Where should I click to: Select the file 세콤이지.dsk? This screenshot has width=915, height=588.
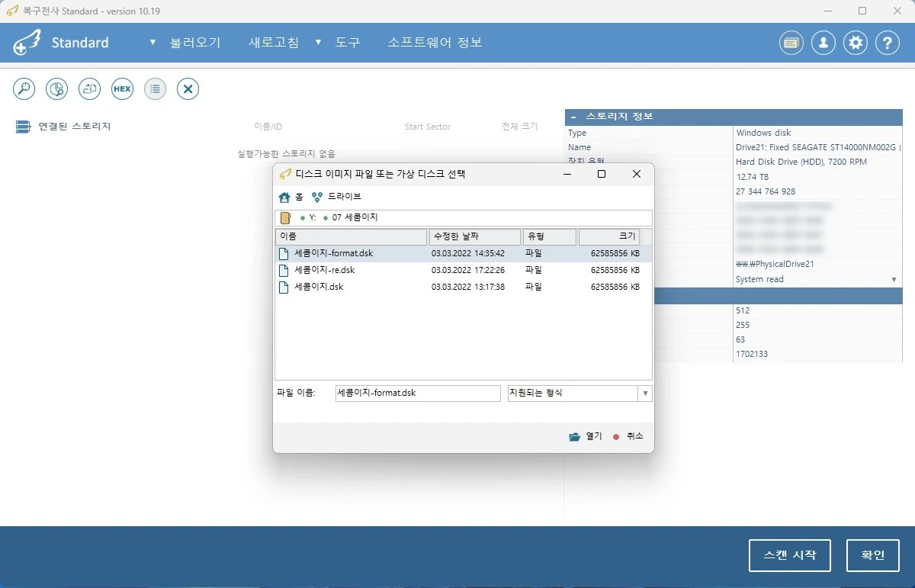tap(464, 287)
